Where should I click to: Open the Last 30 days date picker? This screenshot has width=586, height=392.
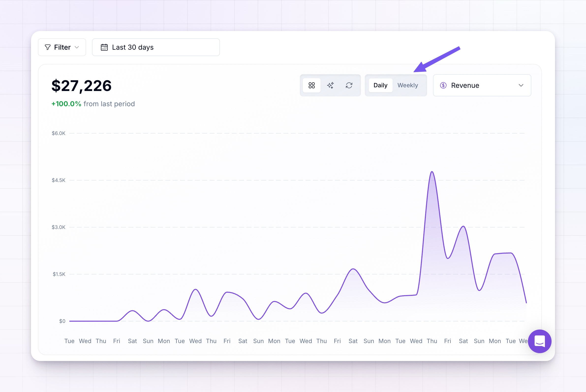[156, 47]
